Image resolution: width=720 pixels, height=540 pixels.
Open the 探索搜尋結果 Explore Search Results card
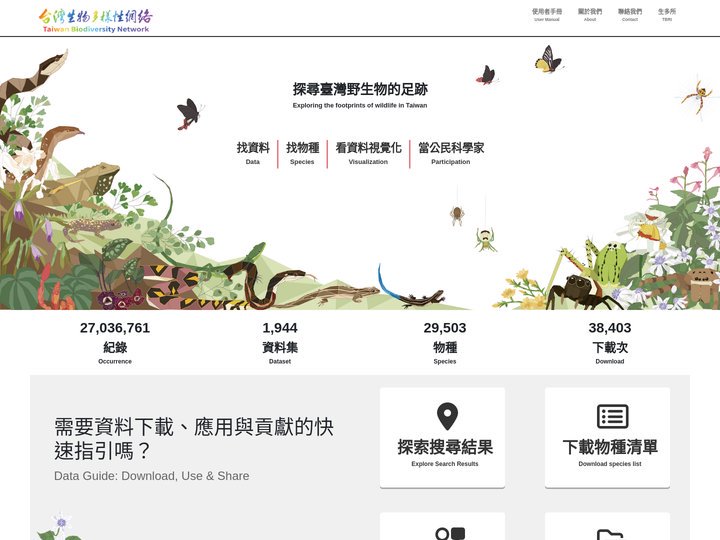442,438
